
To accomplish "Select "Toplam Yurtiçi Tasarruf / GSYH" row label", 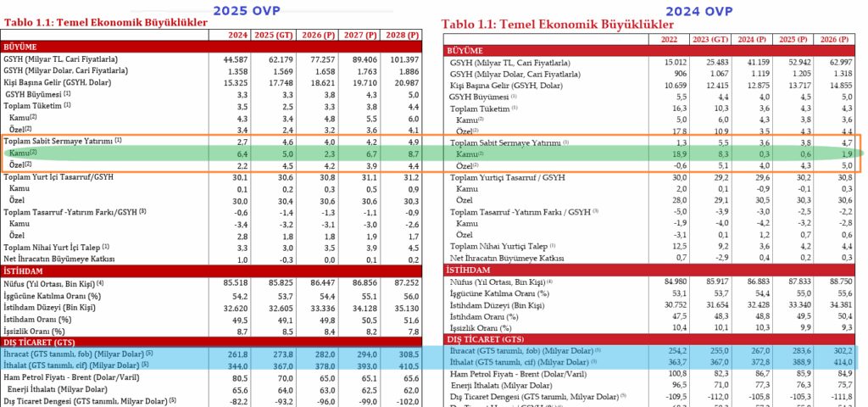I will (x=507, y=178).
